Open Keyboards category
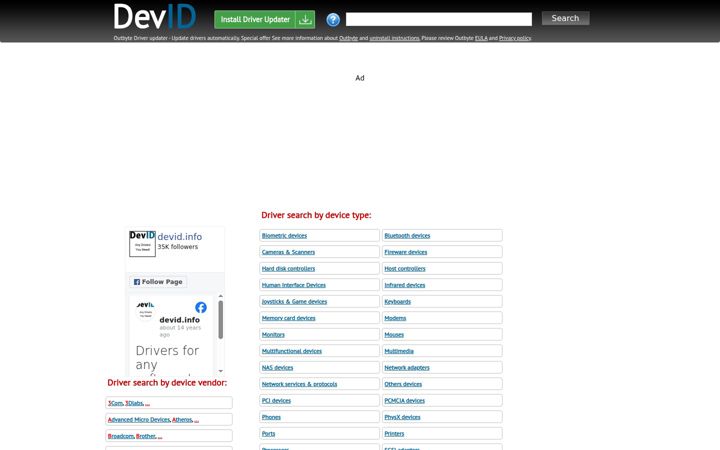The width and height of the screenshot is (720, 450). coord(398,302)
